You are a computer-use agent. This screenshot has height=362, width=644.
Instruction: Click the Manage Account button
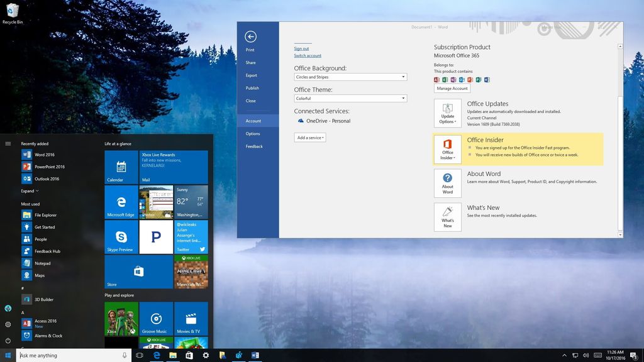click(451, 89)
